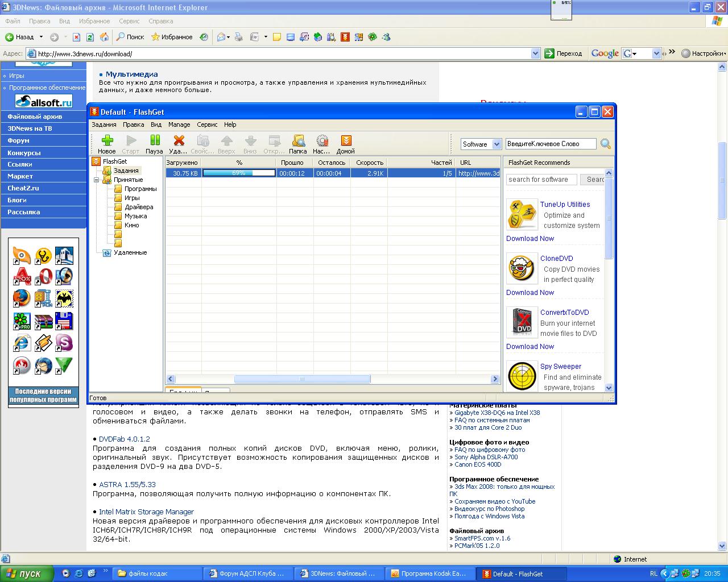The height and width of the screenshot is (582, 728).
Task: Click the ConvertXtoDVD link
Action: click(x=564, y=313)
